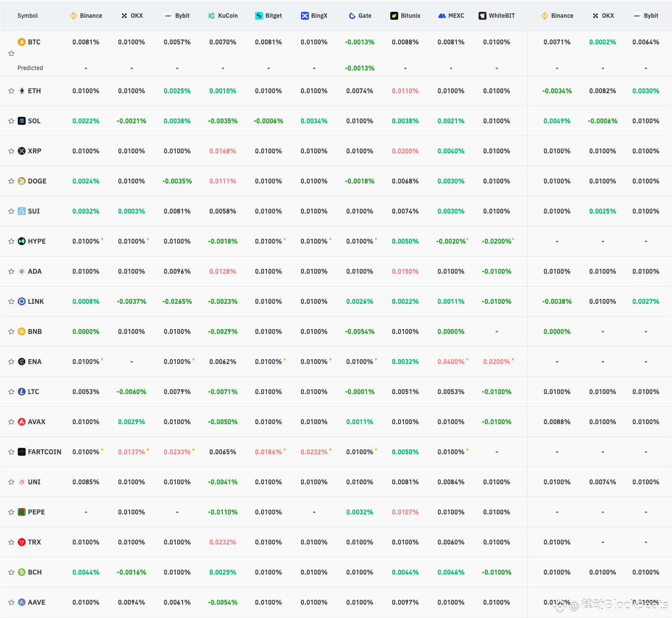672x618 pixels.
Task: Click the SOL coin icon
Action: tap(22, 121)
